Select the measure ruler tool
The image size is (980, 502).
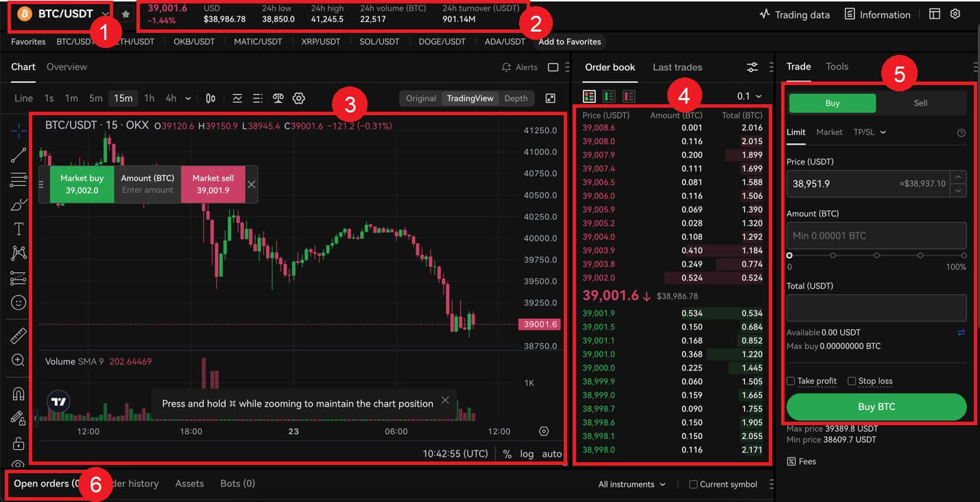18,335
